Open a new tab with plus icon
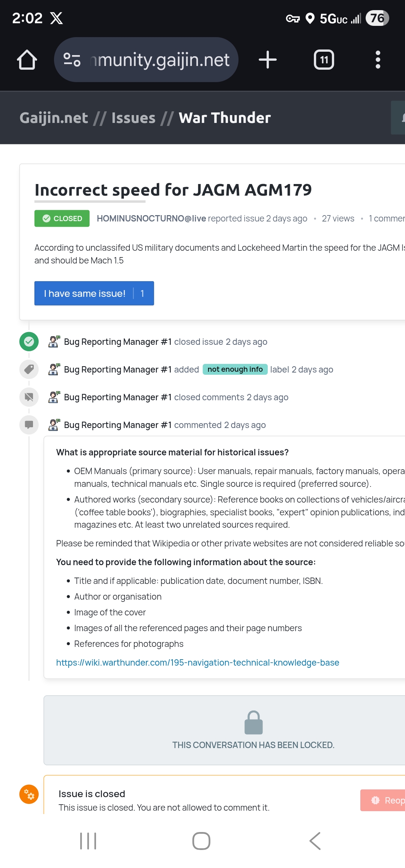 pyautogui.click(x=268, y=60)
